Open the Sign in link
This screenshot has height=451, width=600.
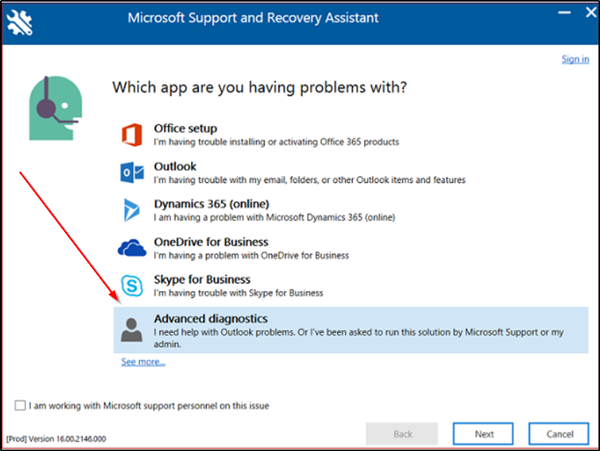coord(575,60)
